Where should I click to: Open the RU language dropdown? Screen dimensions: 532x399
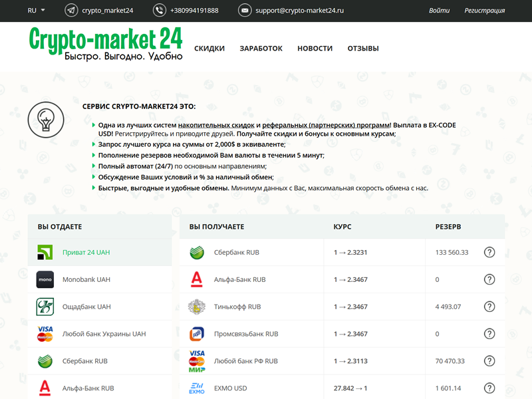point(36,11)
